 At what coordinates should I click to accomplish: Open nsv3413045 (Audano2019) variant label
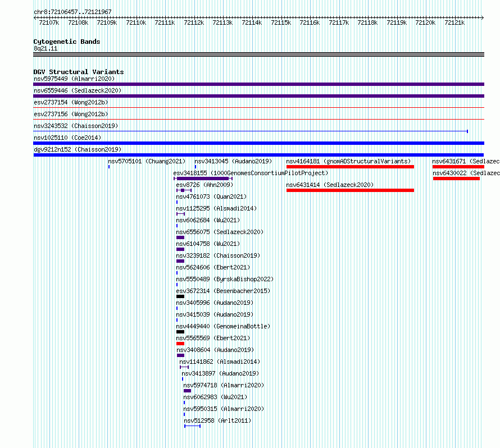[x=233, y=161]
